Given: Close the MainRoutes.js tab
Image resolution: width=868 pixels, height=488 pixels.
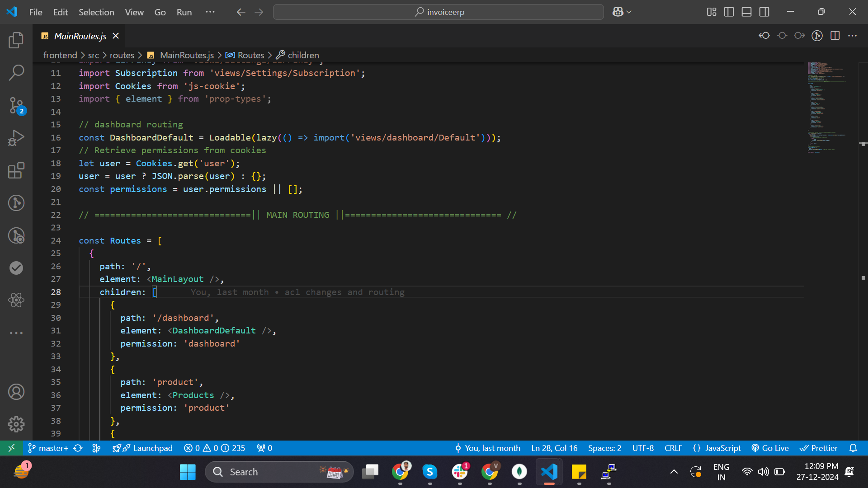Looking at the screenshot, I should pos(116,36).
